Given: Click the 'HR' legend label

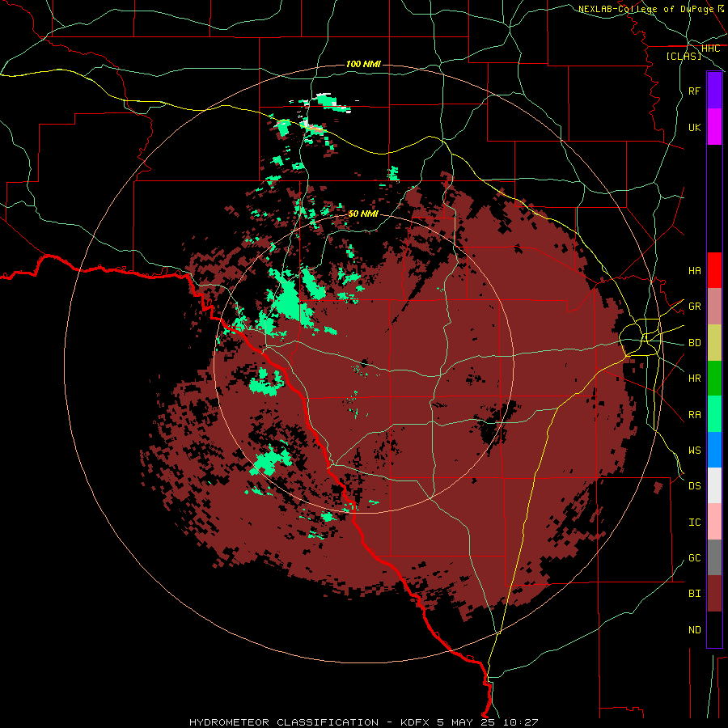Looking at the screenshot, I should (x=694, y=379).
